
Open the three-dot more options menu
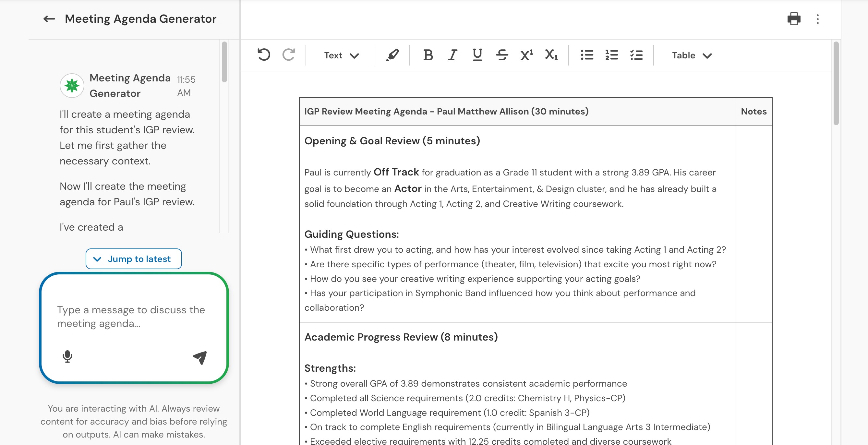click(817, 19)
